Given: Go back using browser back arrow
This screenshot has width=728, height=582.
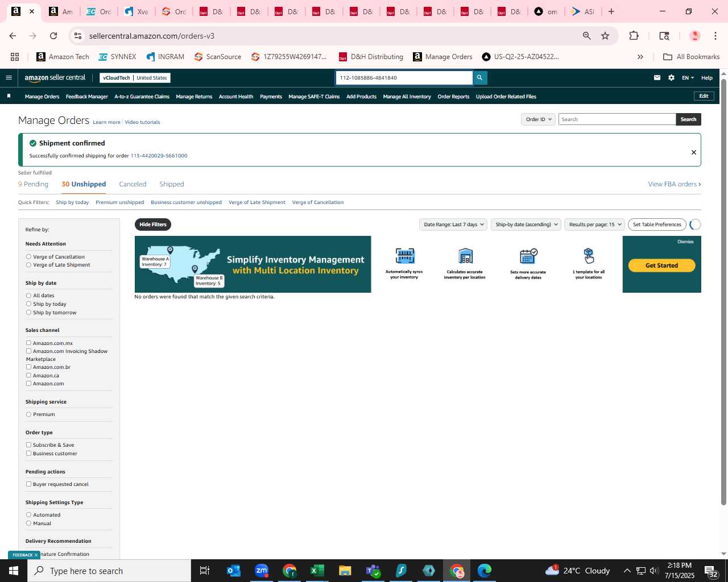Looking at the screenshot, I should tap(13, 36).
